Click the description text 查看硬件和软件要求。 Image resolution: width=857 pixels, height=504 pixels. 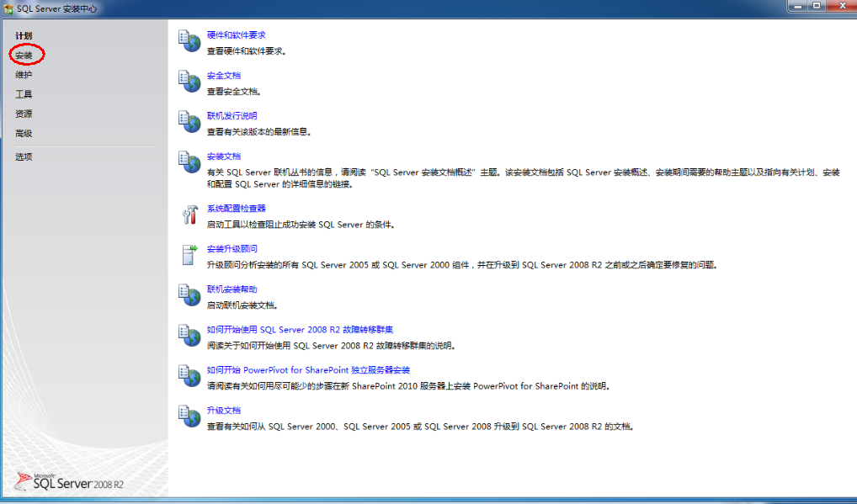coord(247,51)
